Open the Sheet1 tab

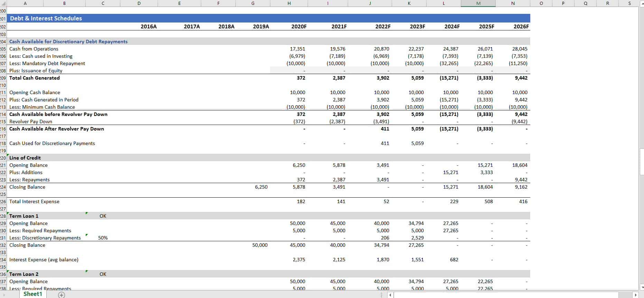click(x=33, y=294)
